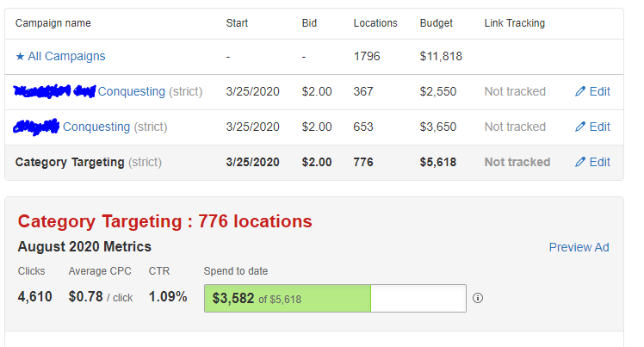This screenshot has width=644, height=347.
Task: Click Not tracked status in Category Targeting row
Action: 517,162
